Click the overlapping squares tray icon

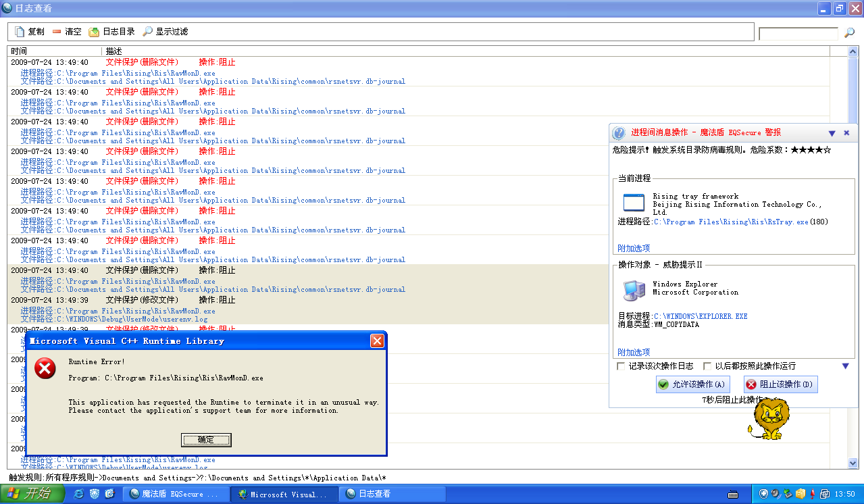coord(823,494)
